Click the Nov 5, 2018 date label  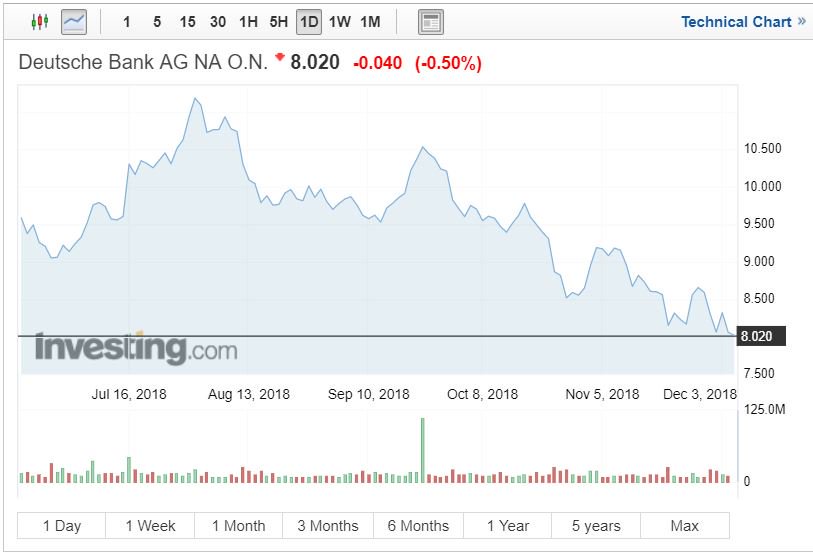point(602,394)
